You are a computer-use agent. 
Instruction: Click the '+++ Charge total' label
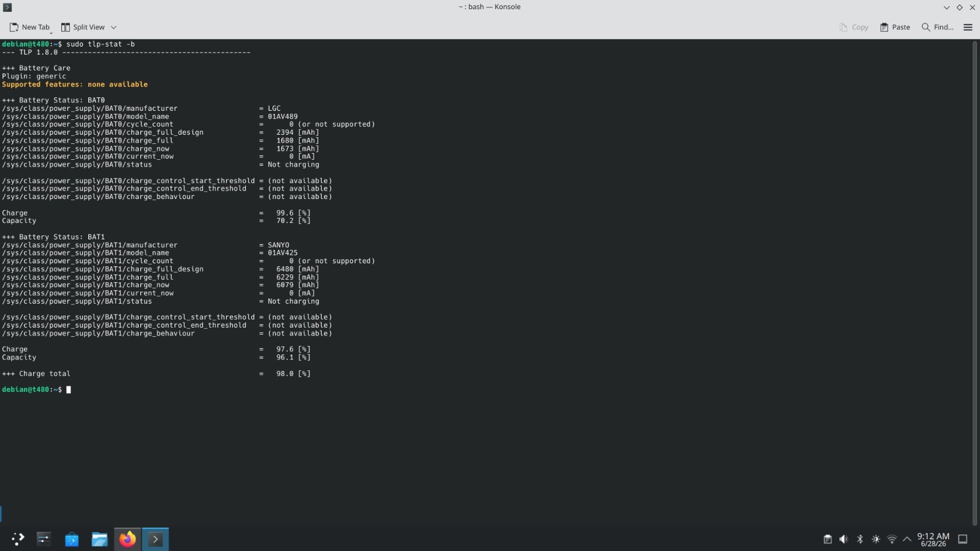pyautogui.click(x=36, y=373)
